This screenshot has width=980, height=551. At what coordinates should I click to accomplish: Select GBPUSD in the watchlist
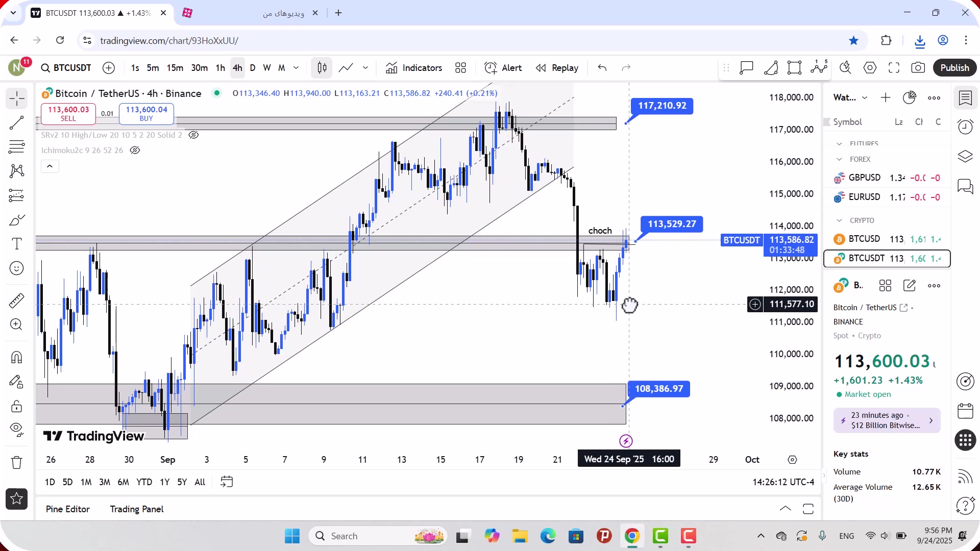(887, 178)
